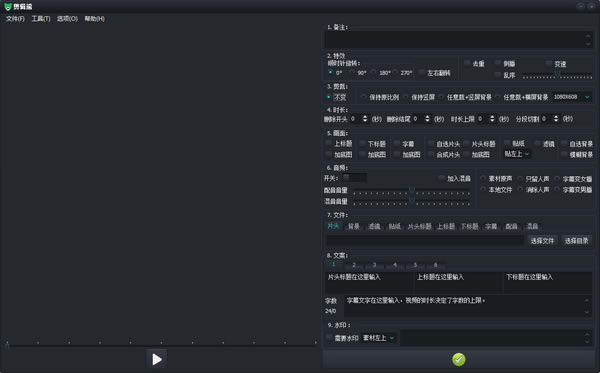Click into the 备注 notes text box
Viewport: 600px width, 373px height.
[458, 39]
